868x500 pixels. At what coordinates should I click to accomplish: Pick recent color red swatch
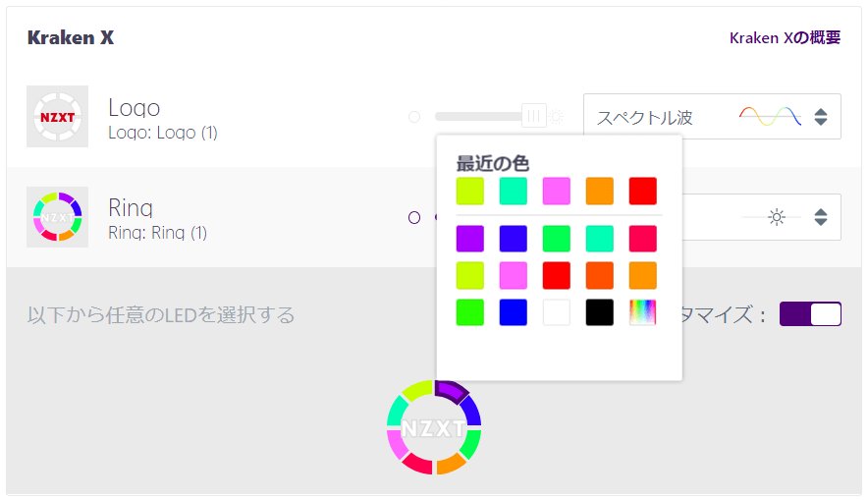point(643,191)
